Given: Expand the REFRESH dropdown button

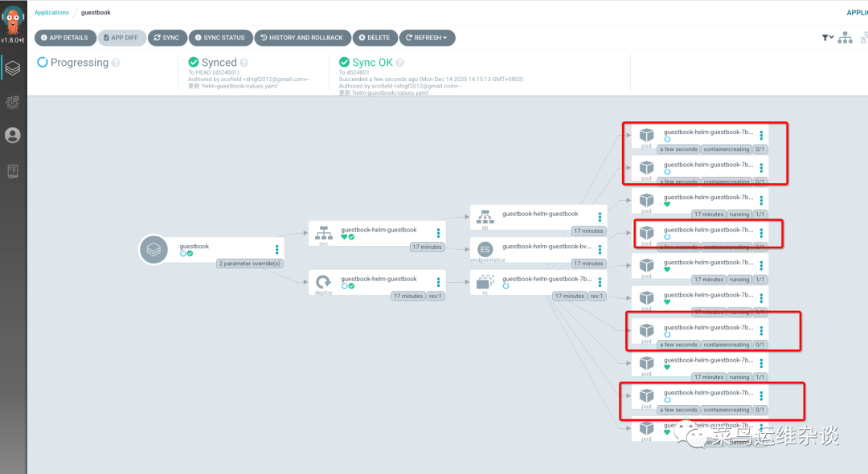Looking at the screenshot, I should tap(427, 38).
